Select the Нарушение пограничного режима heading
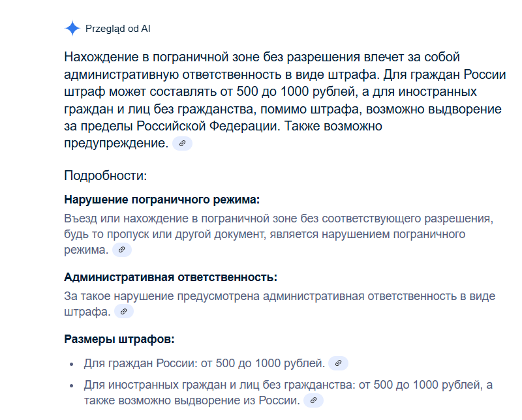522x420 pixels. [x=162, y=200]
